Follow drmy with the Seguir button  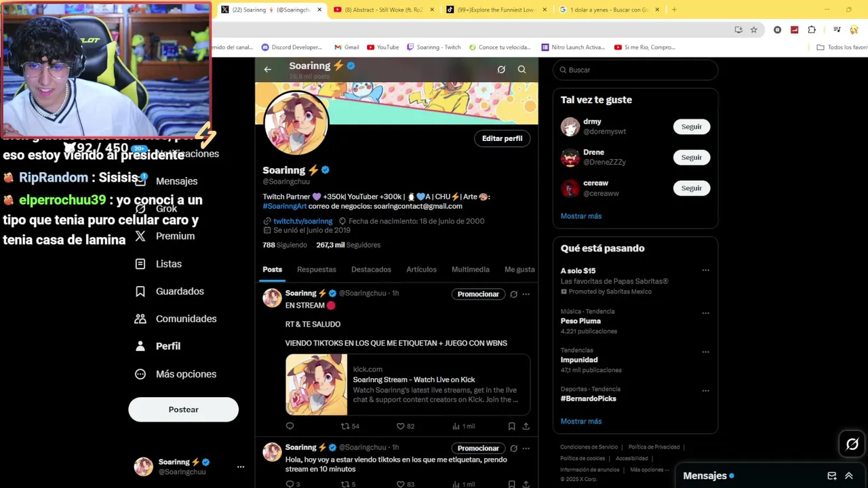pos(692,127)
